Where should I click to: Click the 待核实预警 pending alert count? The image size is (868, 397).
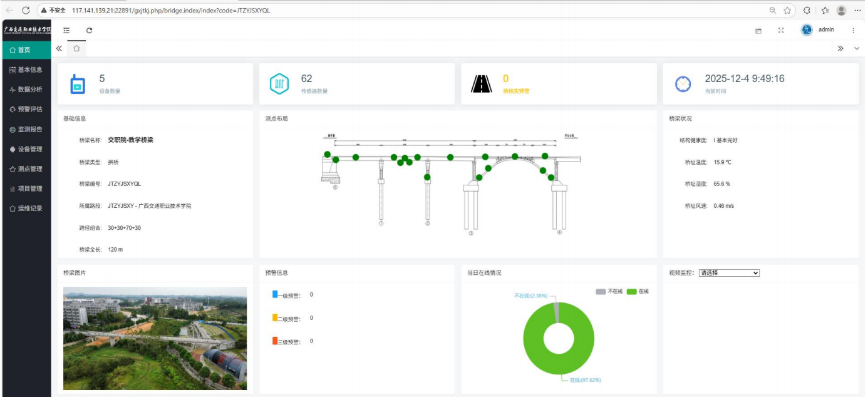click(506, 79)
